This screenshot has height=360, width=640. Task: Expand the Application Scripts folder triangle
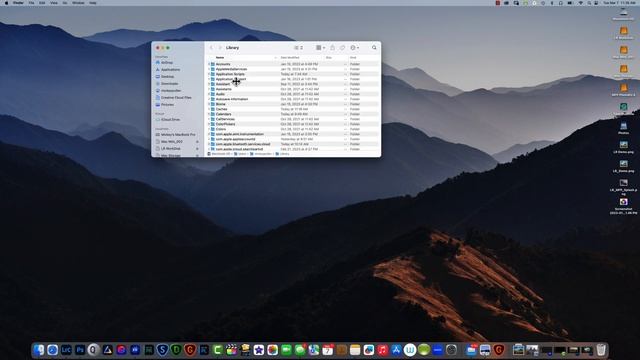pos(209,74)
